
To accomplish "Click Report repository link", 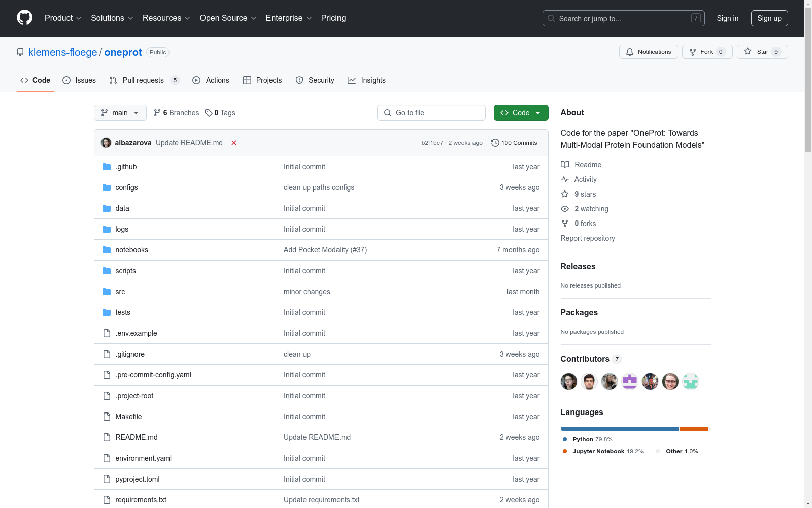I will 588,238.
